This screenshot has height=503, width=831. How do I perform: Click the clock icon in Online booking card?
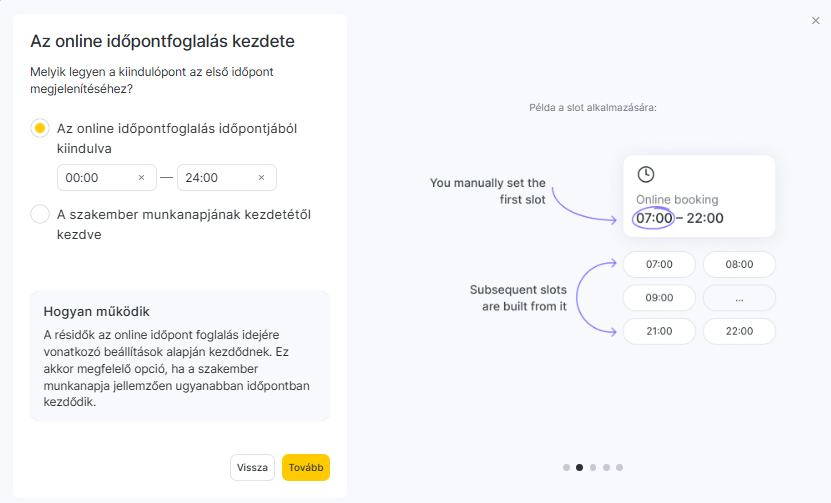[x=646, y=174]
